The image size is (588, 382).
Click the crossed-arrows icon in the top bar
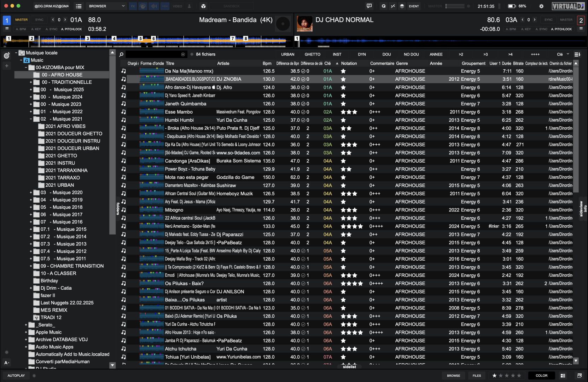tap(393, 6)
